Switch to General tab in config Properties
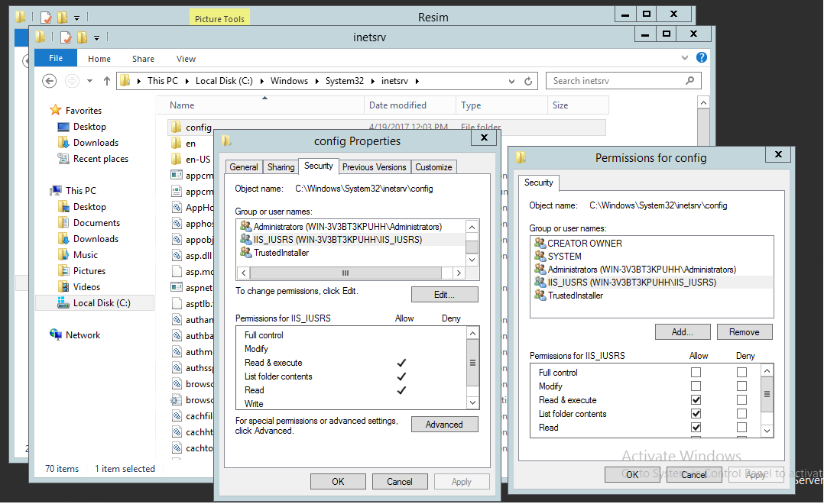 tap(244, 167)
